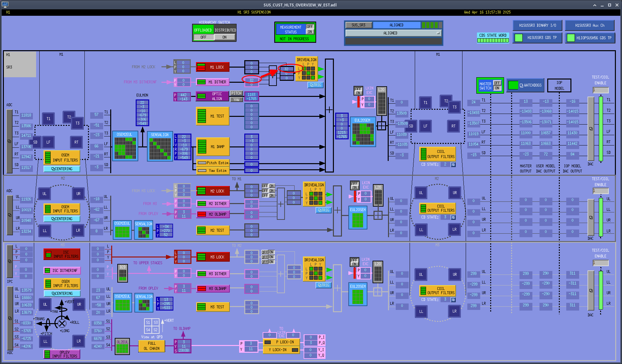Open the M2 DRIVEALIGN matrix
622x364 pixels.
pyautogui.click(x=314, y=194)
